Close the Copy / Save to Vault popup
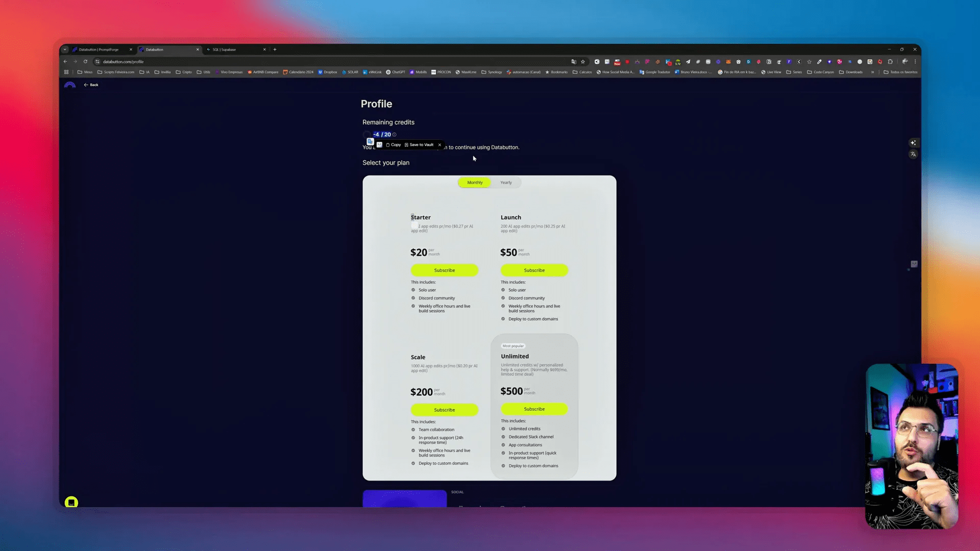The width and height of the screenshot is (980, 551). (439, 145)
